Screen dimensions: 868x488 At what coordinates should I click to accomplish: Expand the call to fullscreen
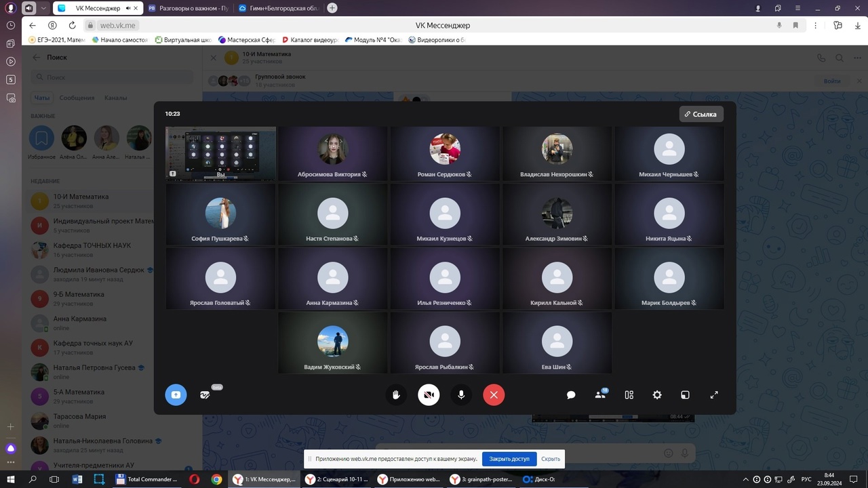click(x=714, y=394)
